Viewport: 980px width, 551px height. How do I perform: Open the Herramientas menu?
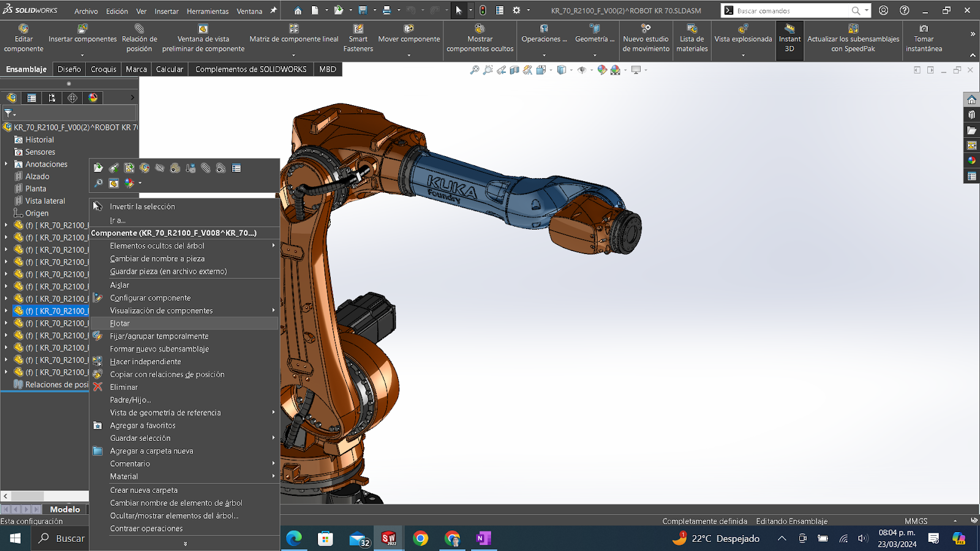[x=208, y=11]
